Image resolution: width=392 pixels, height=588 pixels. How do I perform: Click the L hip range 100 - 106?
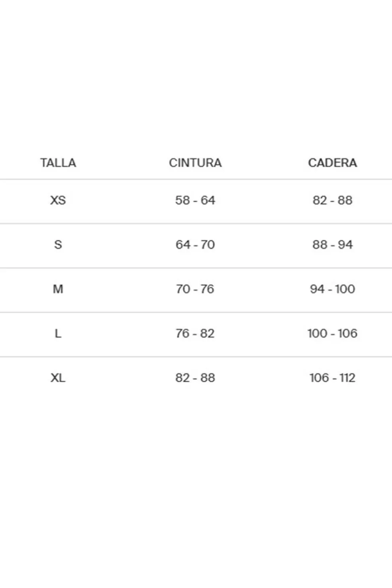tap(332, 333)
